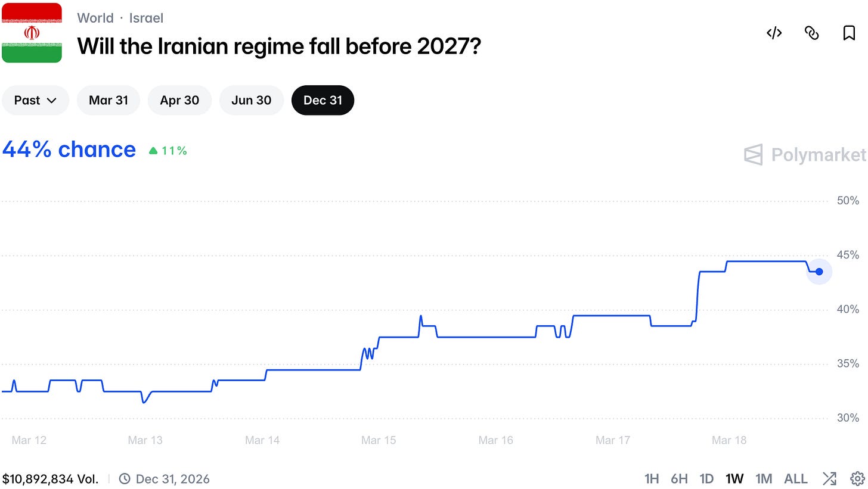Set chart range to 1H
The width and height of the screenshot is (868, 489).
652,478
